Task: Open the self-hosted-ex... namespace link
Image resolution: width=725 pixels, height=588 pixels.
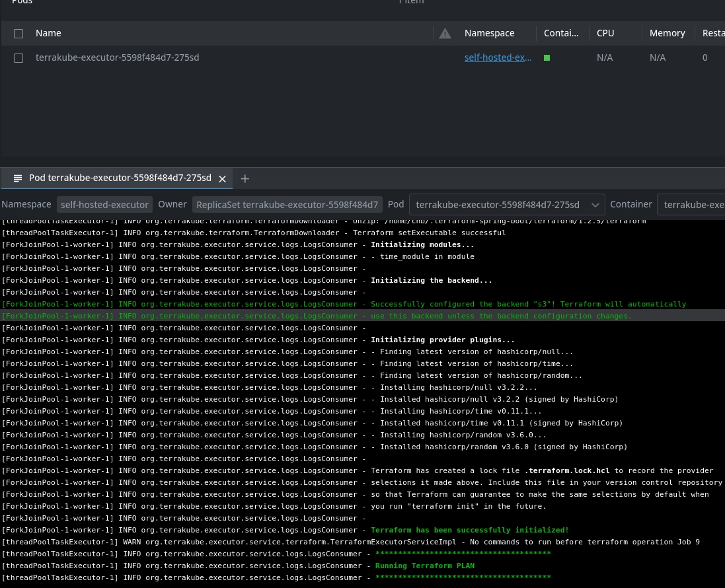Action: click(x=498, y=57)
